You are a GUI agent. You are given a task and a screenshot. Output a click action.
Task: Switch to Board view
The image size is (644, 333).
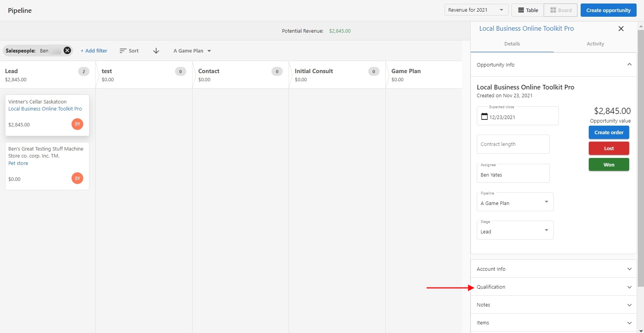coord(561,10)
